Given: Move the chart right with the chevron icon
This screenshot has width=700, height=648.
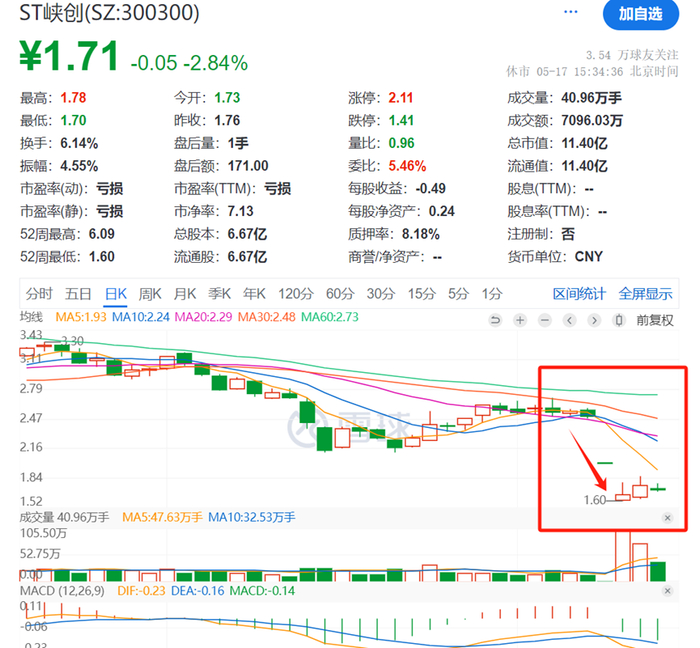Looking at the screenshot, I should coord(594,320).
